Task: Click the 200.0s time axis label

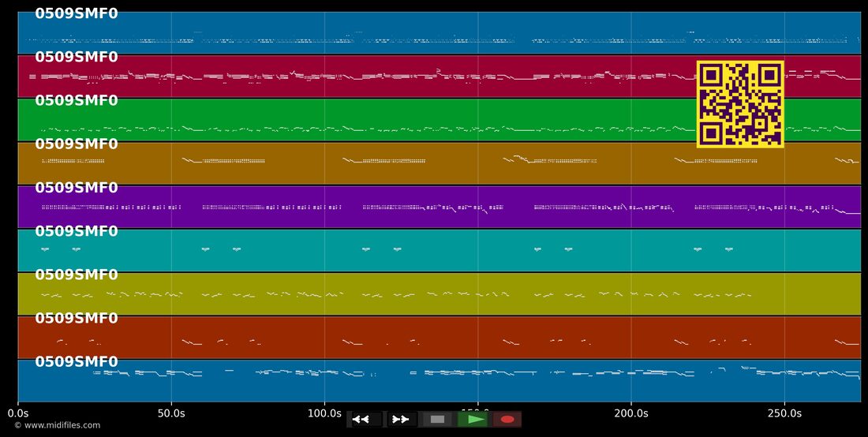Action: click(x=631, y=413)
